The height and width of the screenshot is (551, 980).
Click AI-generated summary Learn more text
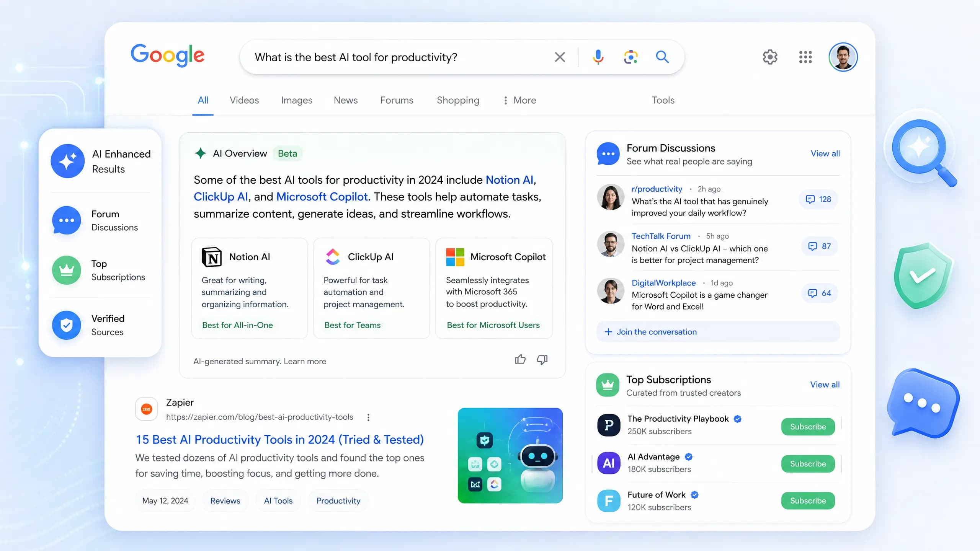[x=305, y=361]
